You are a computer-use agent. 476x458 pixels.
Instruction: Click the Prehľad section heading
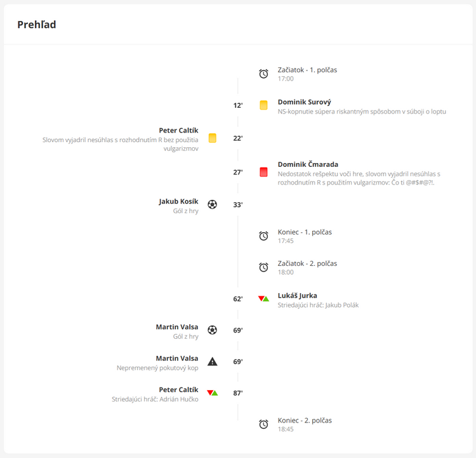coord(37,25)
